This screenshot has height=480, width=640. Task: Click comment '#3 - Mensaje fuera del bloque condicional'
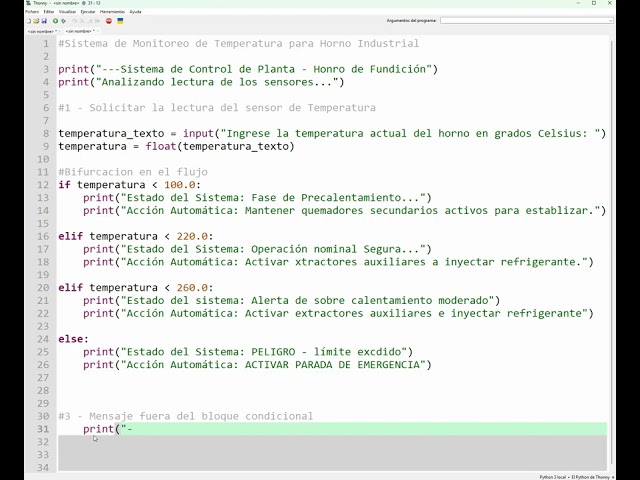click(185, 416)
